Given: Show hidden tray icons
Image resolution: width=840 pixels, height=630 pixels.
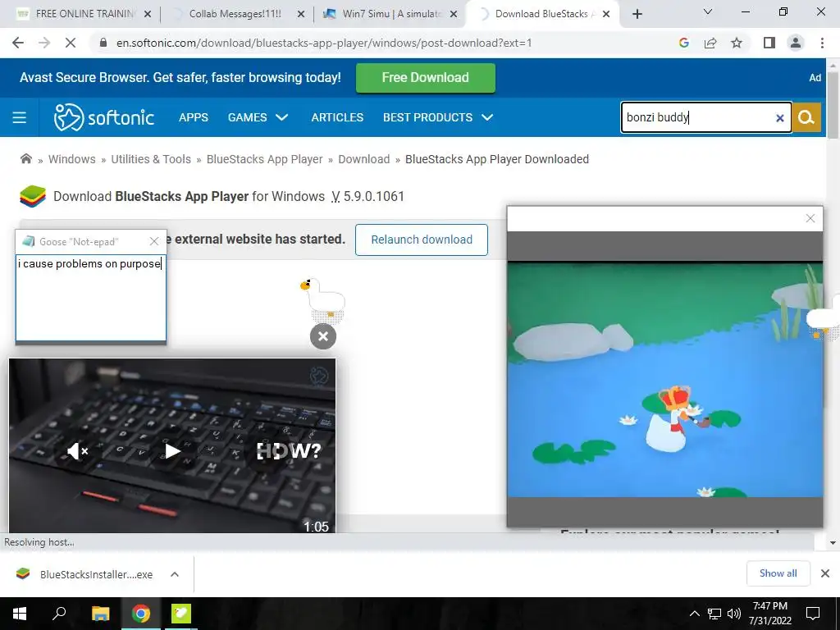Looking at the screenshot, I should pos(694,614).
